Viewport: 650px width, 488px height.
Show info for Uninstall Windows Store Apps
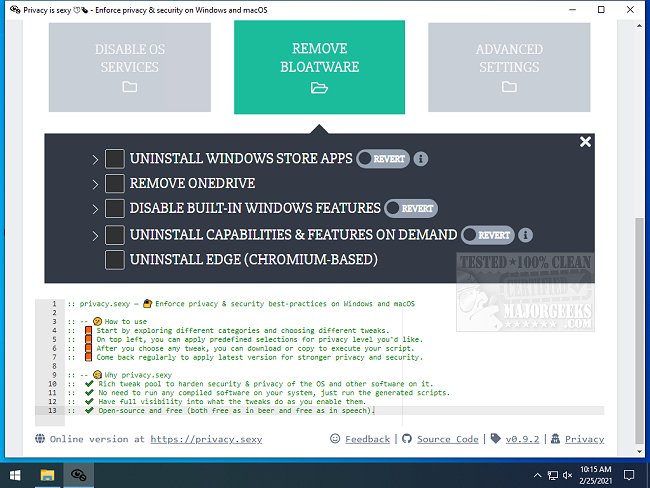(x=421, y=159)
